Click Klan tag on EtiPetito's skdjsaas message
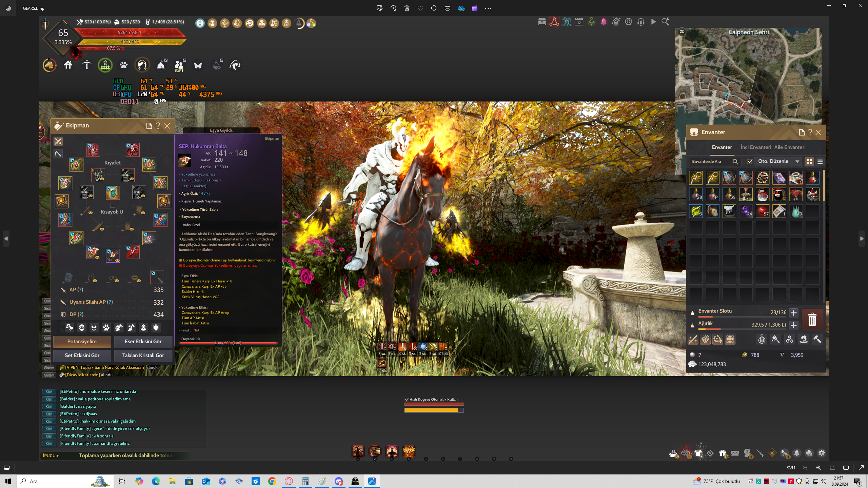The width and height of the screenshot is (868, 488). tap(49, 414)
